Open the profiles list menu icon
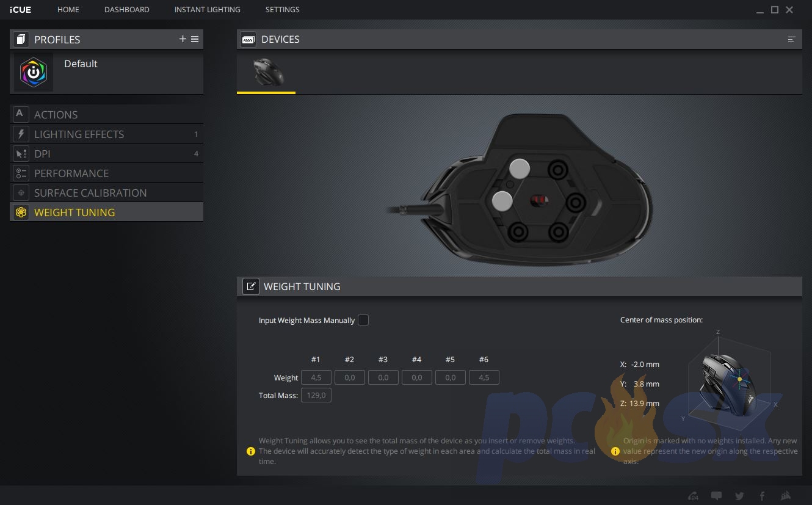This screenshot has width=812, height=505. (x=195, y=39)
